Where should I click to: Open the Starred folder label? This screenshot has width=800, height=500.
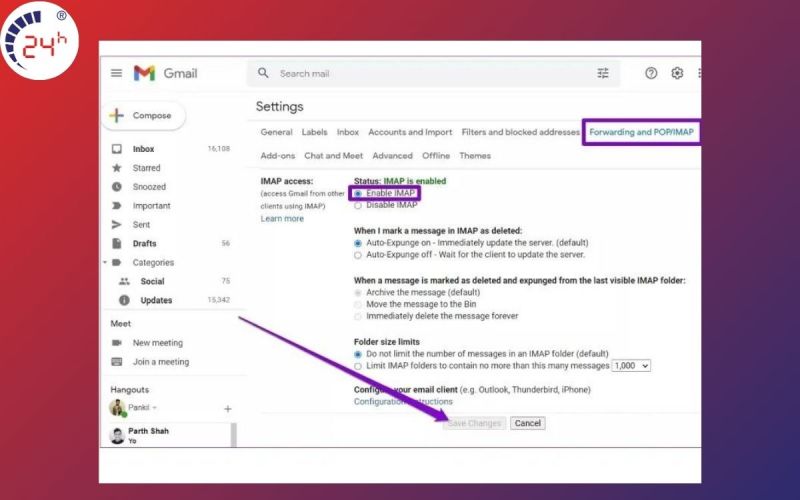click(x=146, y=168)
